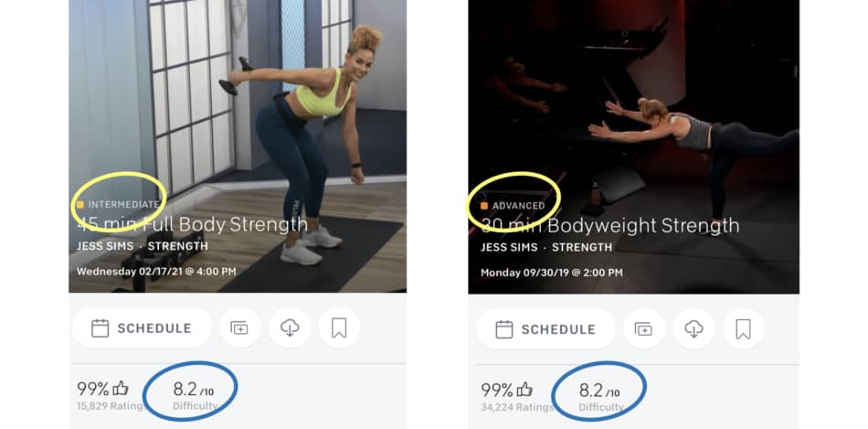868x429 pixels.
Task: Tap the left class 8.2/10 Difficulty rating
Action: 195,396
